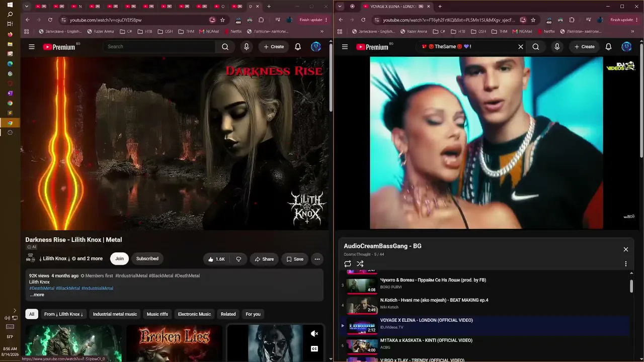Open the guide menu in the VOYAGE X ELENA window
The width and height of the screenshot is (644, 362).
pos(345,47)
